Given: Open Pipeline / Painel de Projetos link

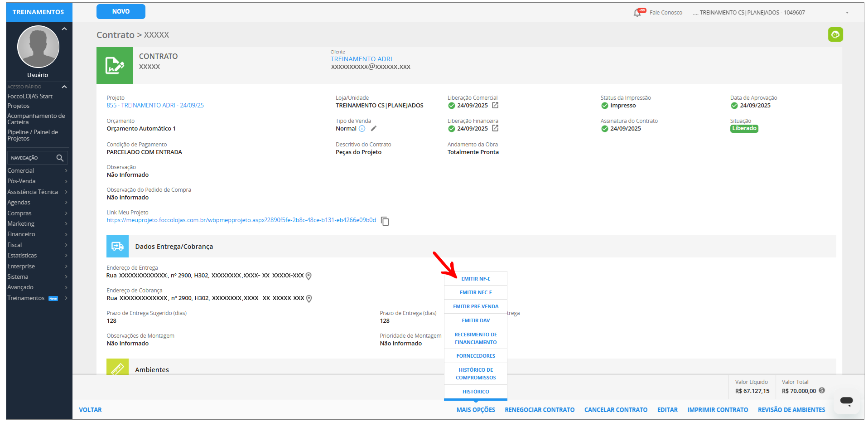Looking at the screenshot, I should coord(33,135).
